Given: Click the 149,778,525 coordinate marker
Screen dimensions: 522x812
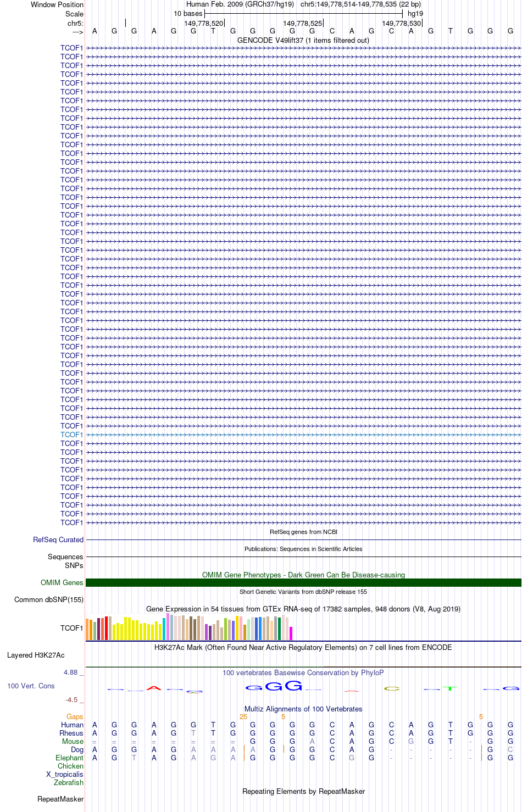Looking at the screenshot, I should [303, 24].
